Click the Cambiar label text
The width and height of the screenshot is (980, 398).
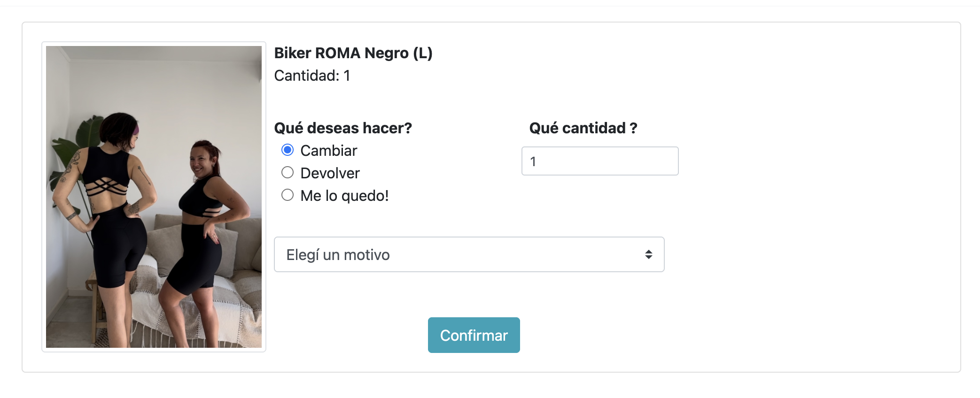329,151
